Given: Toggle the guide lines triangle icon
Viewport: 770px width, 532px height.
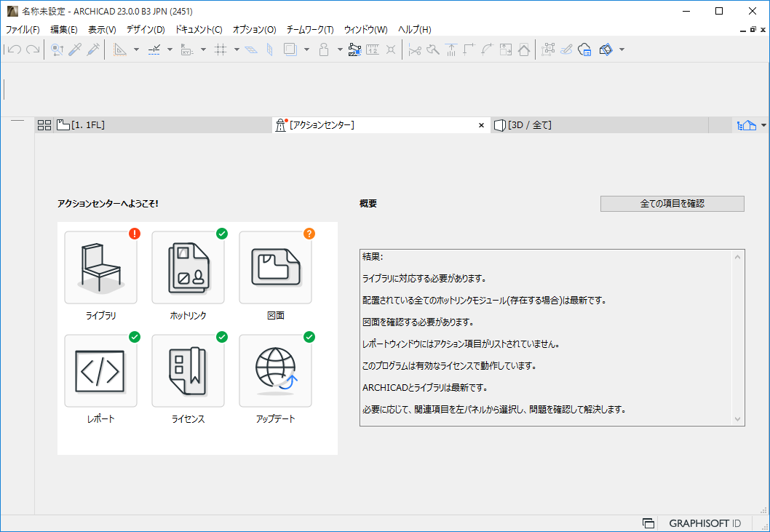Looking at the screenshot, I should pos(120,49).
